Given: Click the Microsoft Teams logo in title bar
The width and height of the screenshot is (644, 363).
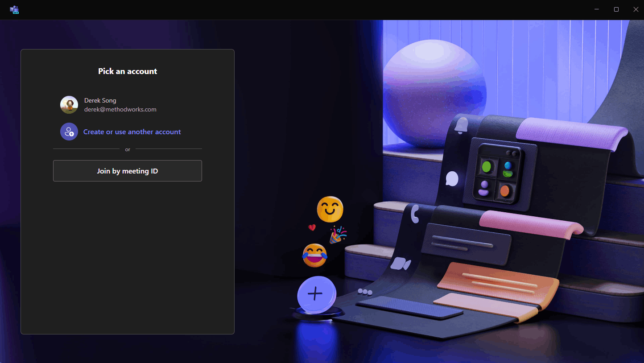Looking at the screenshot, I should 14,9.
